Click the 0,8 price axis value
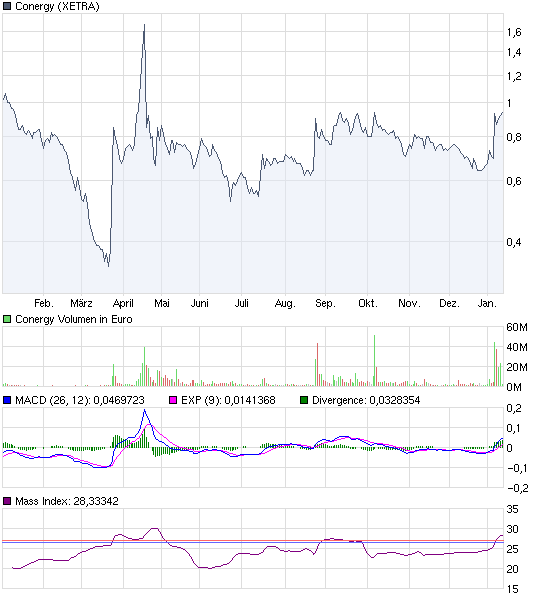Image resolution: width=545 pixels, height=597 pixels. (x=514, y=137)
